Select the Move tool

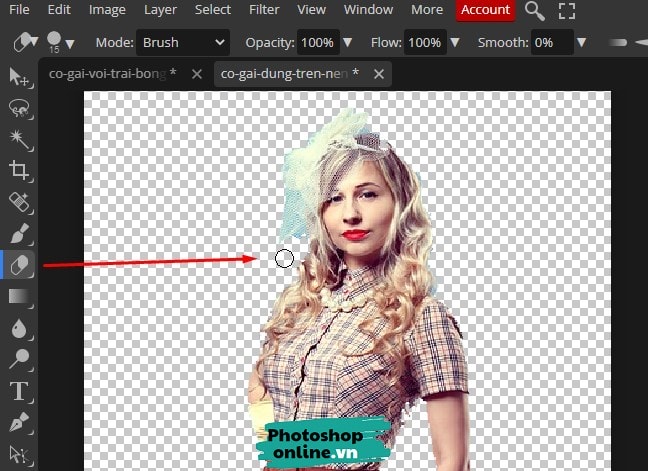click(x=19, y=76)
